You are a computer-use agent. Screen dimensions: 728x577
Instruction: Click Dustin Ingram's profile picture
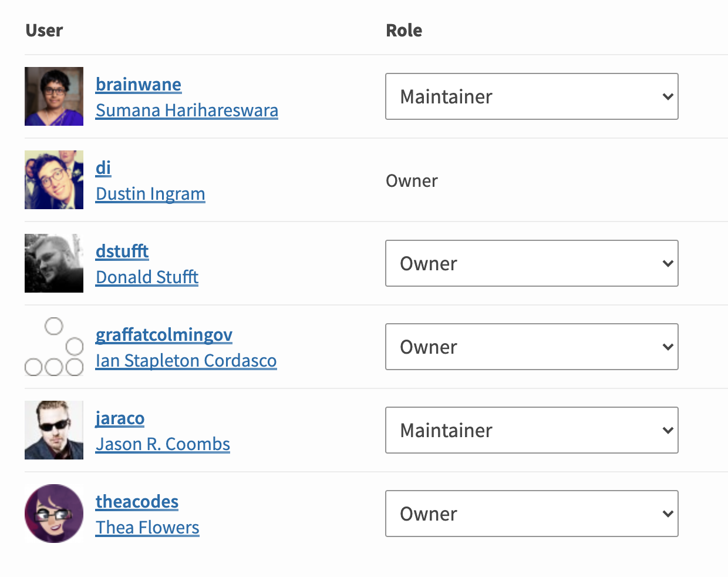(x=53, y=180)
